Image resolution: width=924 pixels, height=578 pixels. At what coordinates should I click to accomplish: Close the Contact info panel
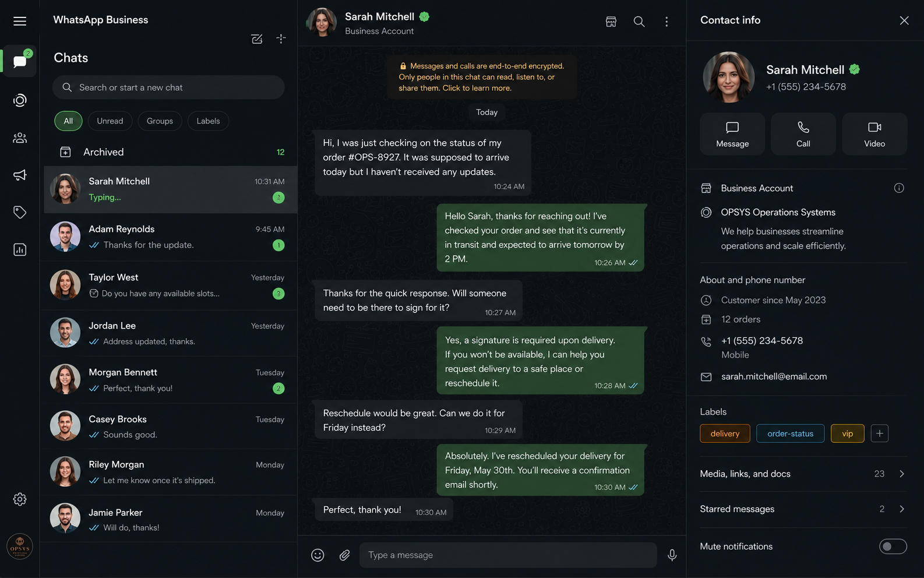pos(904,20)
